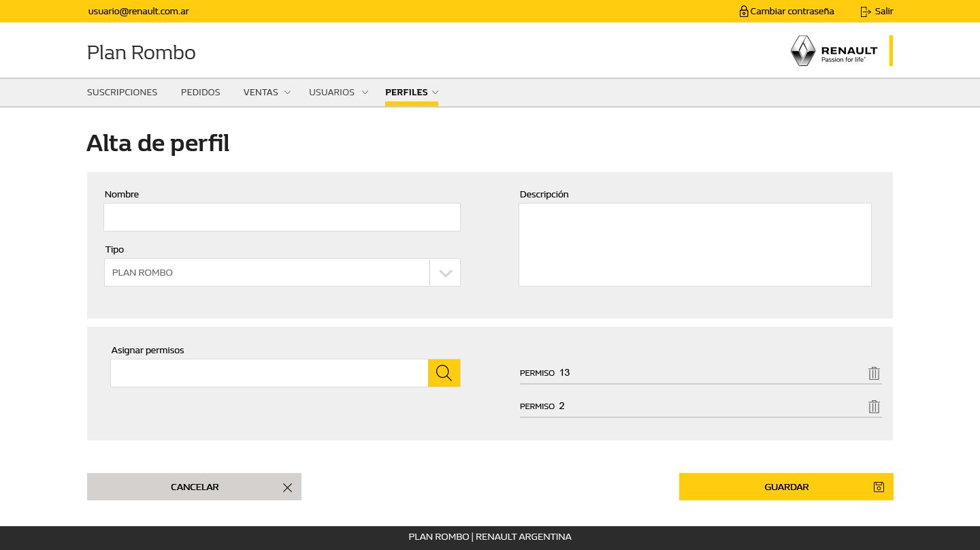980x550 pixels.
Task: Expand the PERFILES menu chevron
Action: coord(435,92)
